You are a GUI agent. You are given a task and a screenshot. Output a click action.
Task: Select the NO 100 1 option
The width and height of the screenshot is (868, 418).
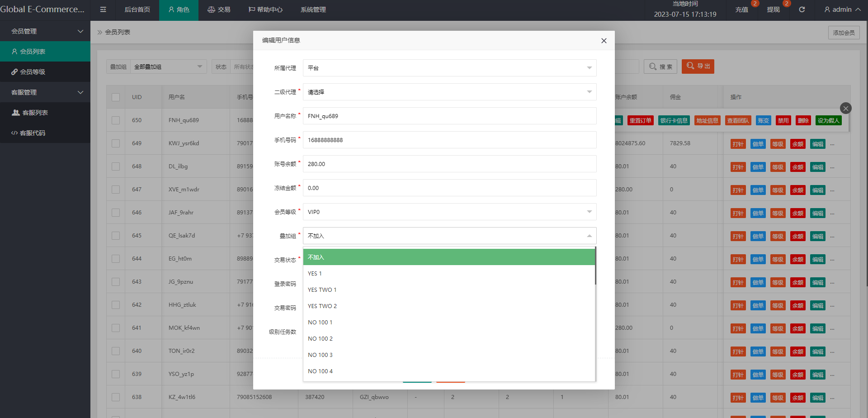pyautogui.click(x=449, y=323)
